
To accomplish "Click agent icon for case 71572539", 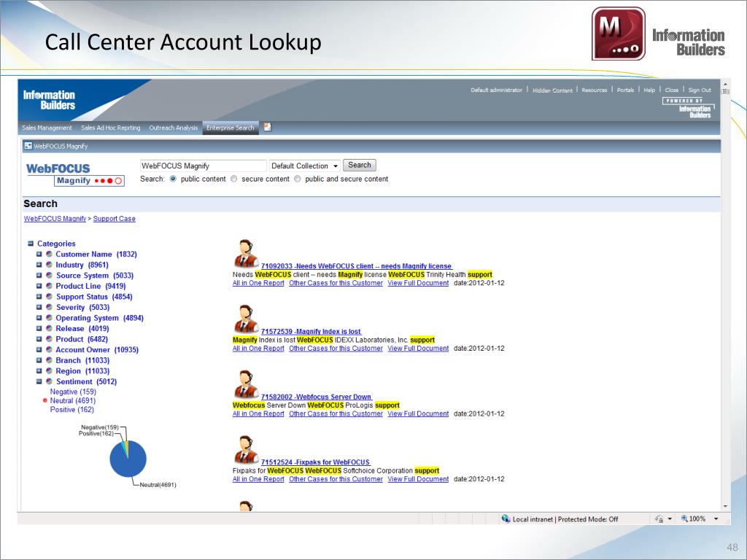I will pyautogui.click(x=246, y=319).
